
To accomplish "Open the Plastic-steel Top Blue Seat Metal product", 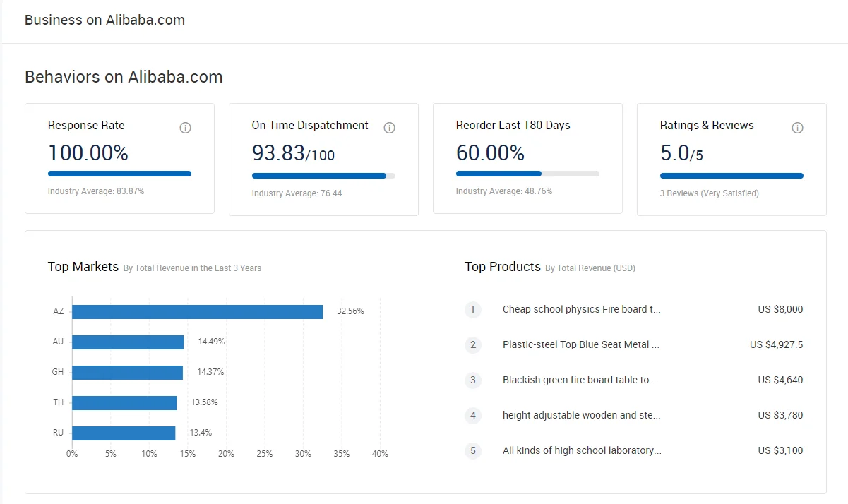I will coord(580,344).
